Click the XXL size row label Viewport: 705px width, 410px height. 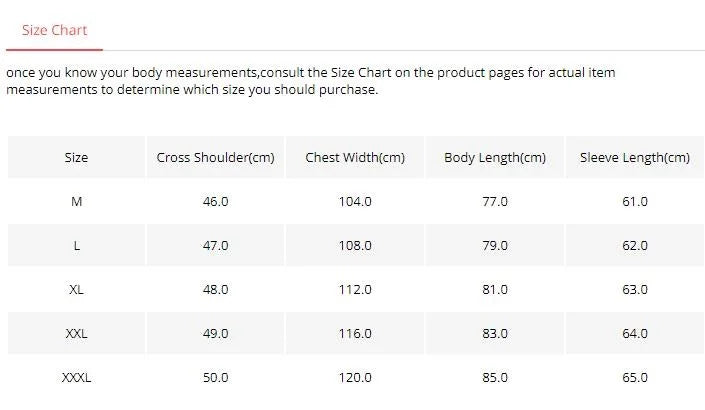(76, 333)
